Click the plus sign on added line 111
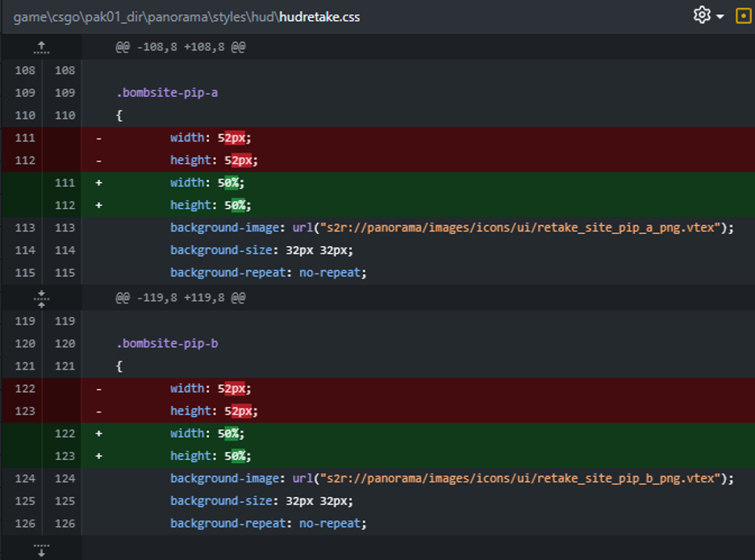The image size is (755, 560). [x=99, y=183]
